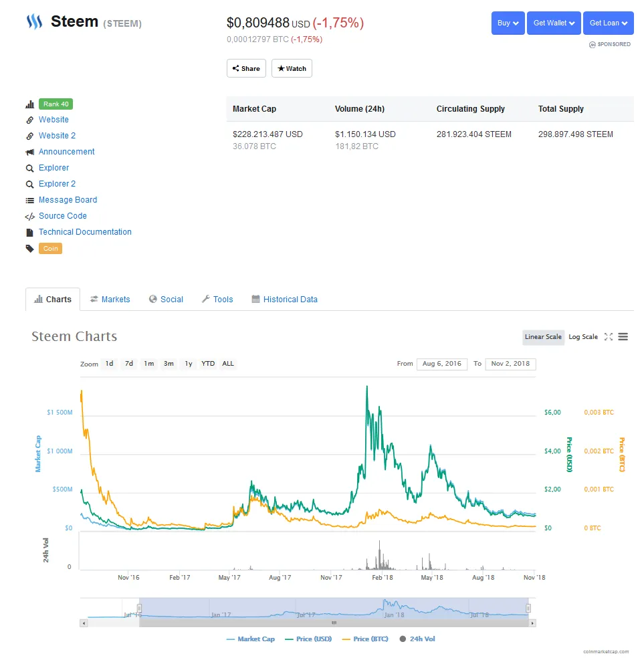Select Log Scale option

pos(583,337)
